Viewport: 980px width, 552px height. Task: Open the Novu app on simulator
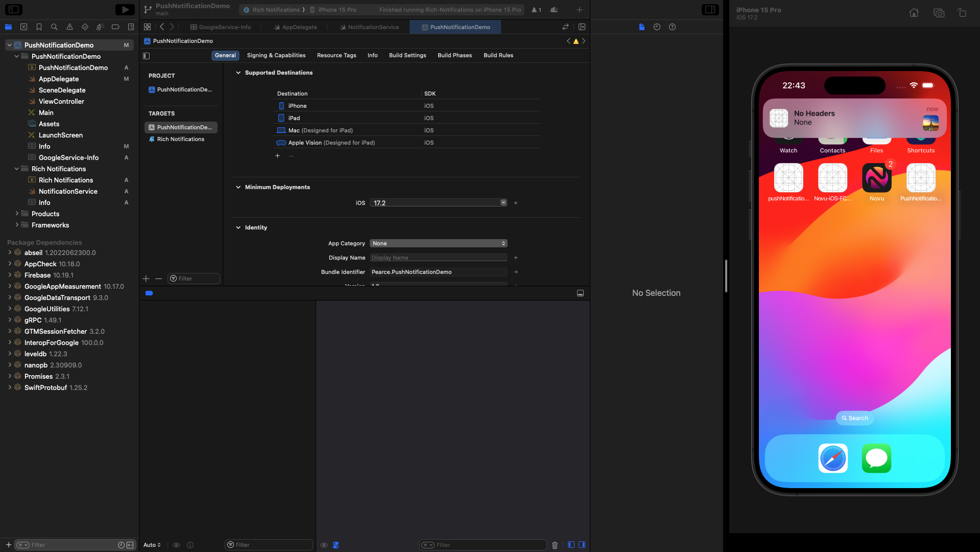[x=876, y=178]
